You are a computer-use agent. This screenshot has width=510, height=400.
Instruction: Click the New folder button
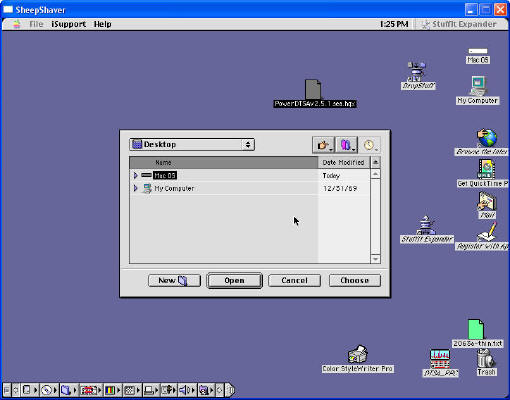point(174,280)
